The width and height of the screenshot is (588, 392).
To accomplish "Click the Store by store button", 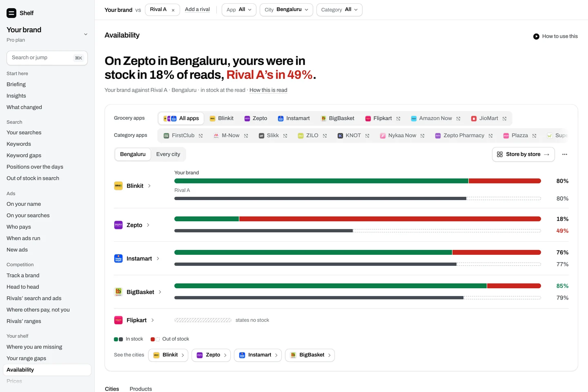I will coord(523,154).
